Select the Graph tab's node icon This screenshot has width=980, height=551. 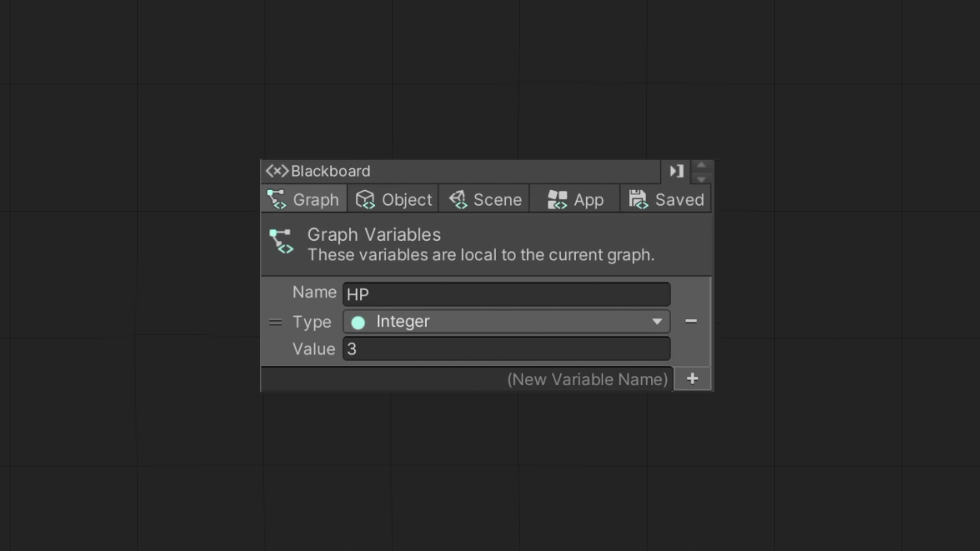pyautogui.click(x=276, y=199)
